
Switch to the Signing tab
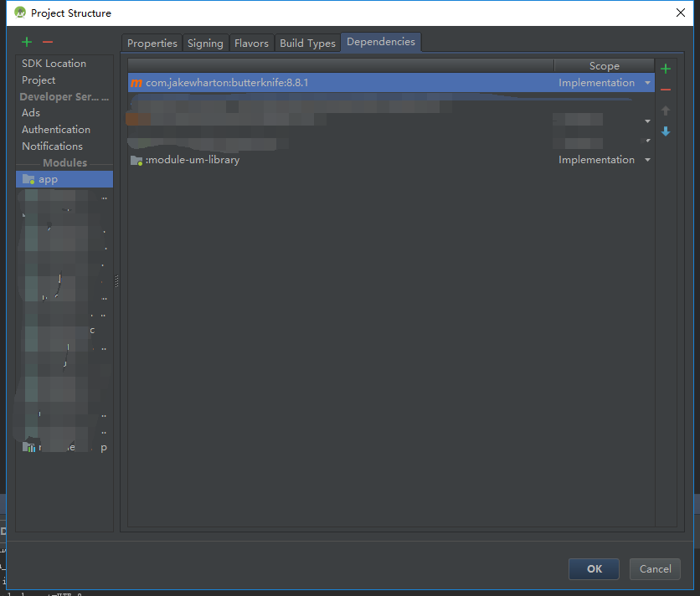pos(205,44)
